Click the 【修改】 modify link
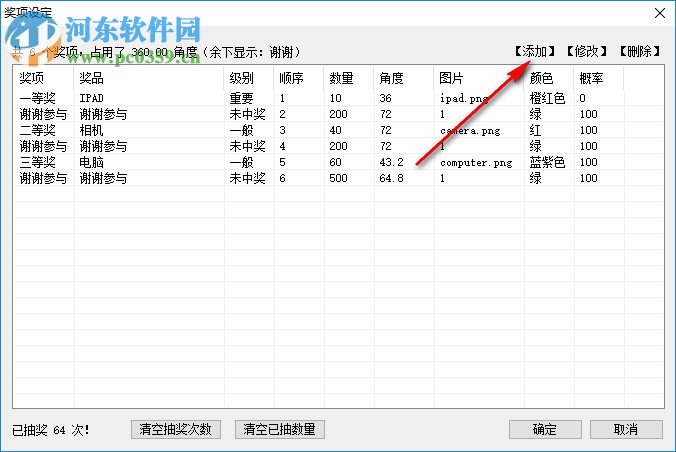The width and height of the screenshot is (676, 452). 587,52
